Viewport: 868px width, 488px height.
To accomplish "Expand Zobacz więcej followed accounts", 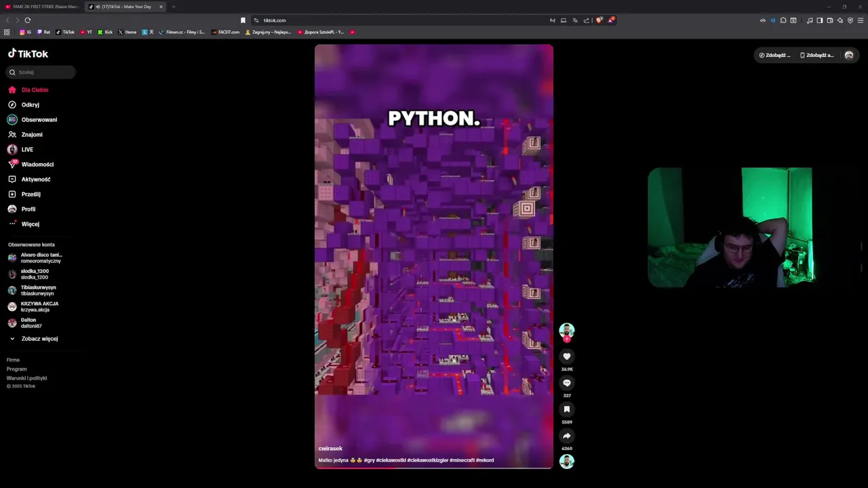I will coord(34,338).
